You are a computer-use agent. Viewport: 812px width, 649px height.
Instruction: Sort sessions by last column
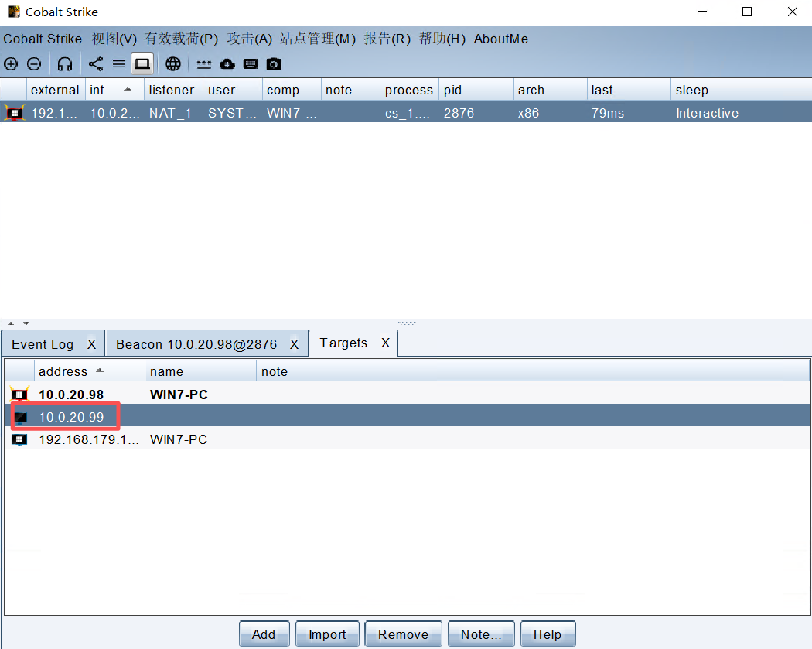tap(629, 90)
